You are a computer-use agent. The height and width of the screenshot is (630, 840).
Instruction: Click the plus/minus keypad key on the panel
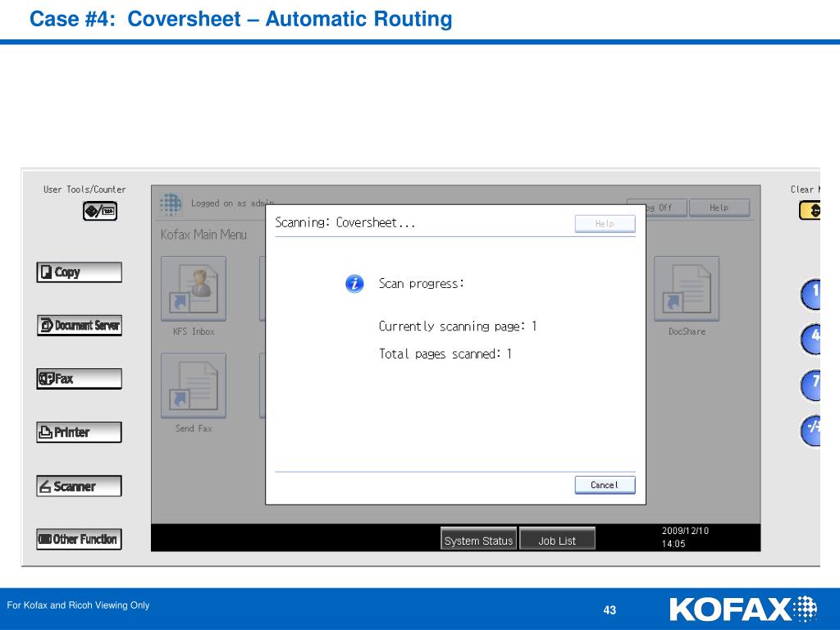click(811, 430)
